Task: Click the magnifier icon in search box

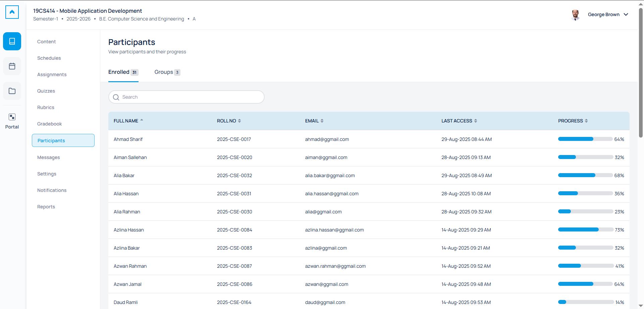Action: point(116,97)
